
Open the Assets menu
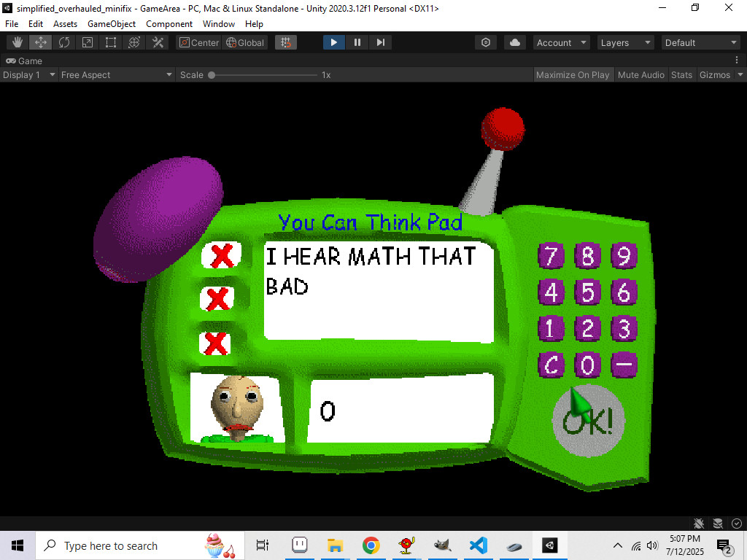[65, 24]
